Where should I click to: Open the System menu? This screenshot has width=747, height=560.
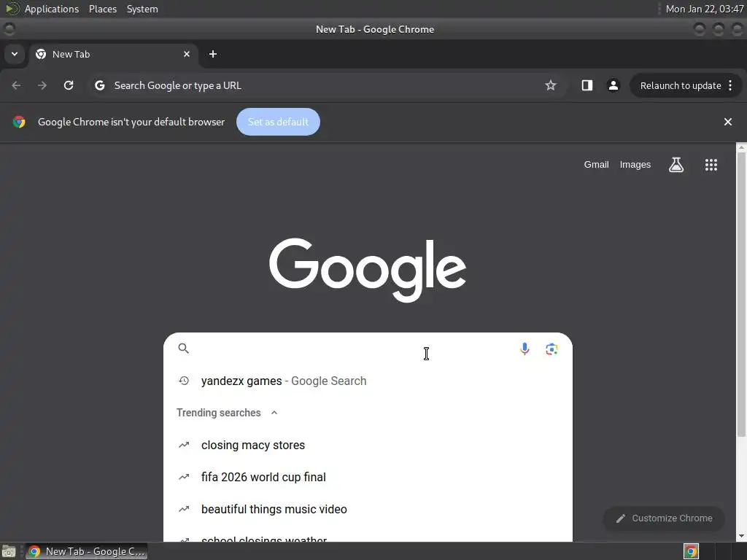142,9
